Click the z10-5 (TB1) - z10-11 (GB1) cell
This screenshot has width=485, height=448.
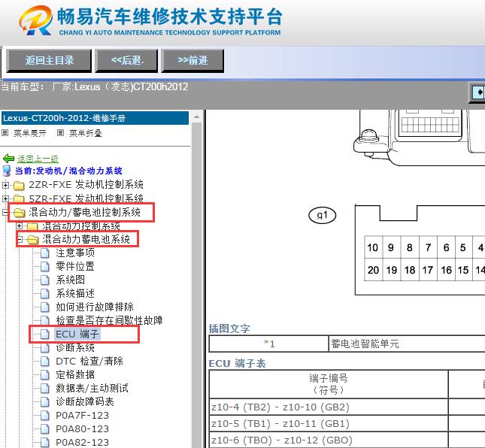coord(329,424)
